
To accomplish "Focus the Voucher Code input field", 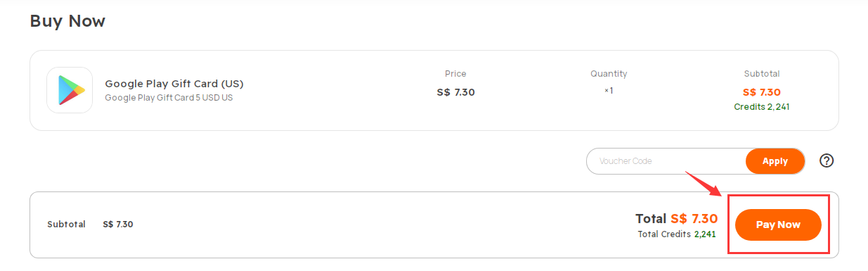I will point(666,161).
